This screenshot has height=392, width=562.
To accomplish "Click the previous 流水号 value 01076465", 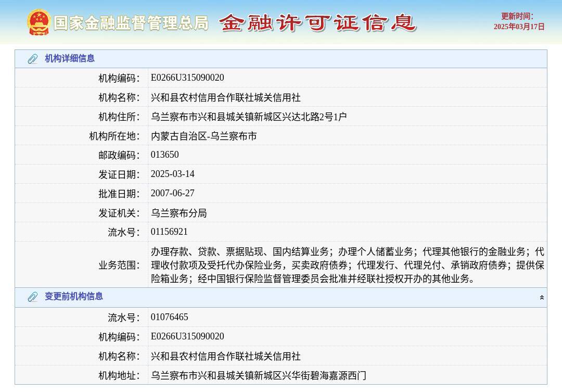I will [170, 318].
